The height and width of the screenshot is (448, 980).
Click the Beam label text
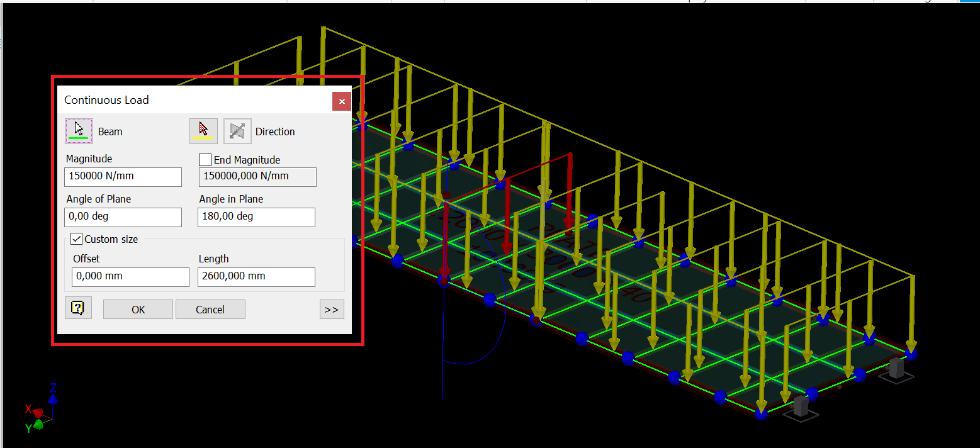click(x=110, y=132)
